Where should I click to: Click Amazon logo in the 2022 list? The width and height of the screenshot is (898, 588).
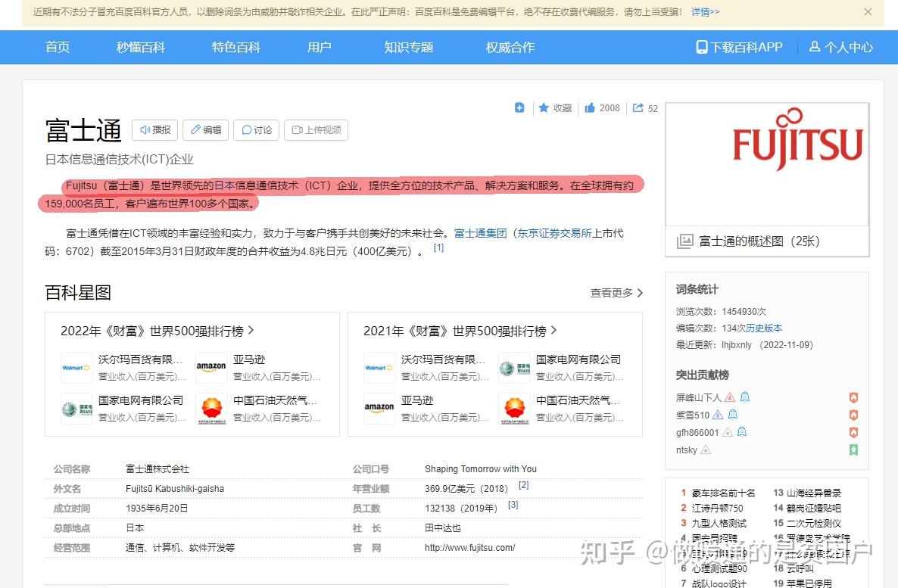pyautogui.click(x=210, y=368)
